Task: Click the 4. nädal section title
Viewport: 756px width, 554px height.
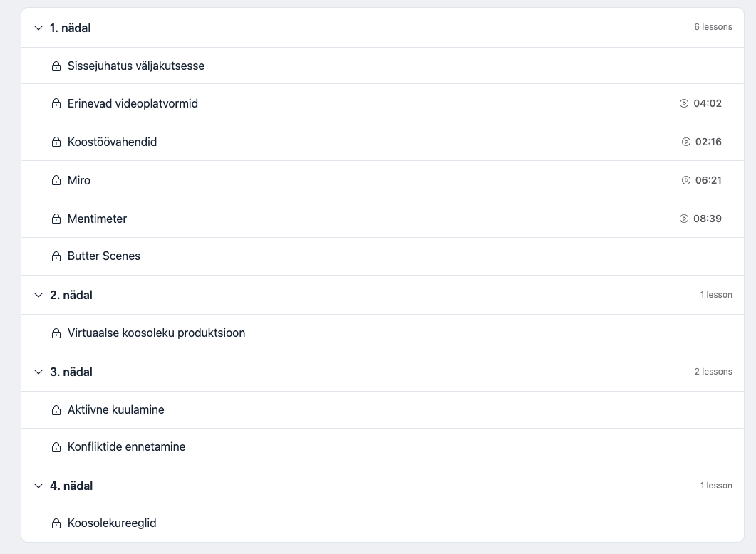Action: coord(71,486)
